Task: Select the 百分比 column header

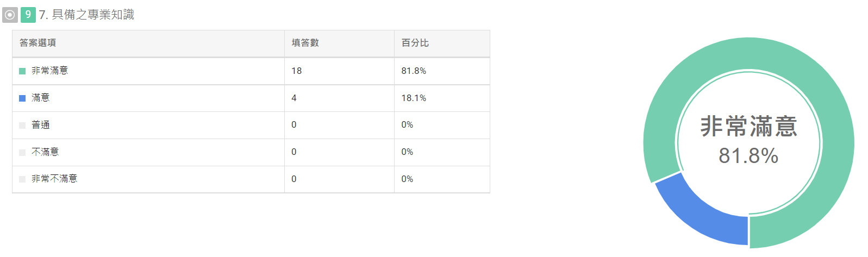Action: [x=415, y=43]
